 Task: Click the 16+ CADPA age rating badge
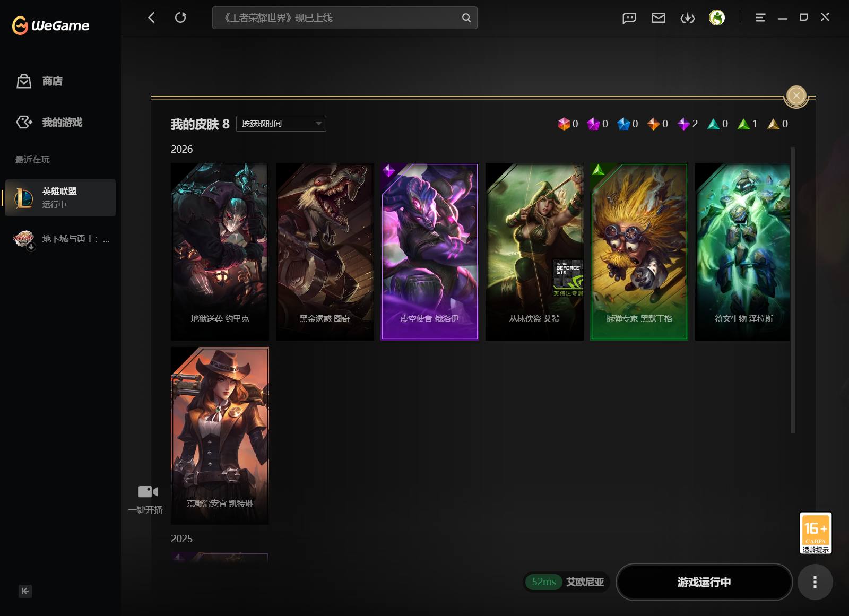coord(816,533)
